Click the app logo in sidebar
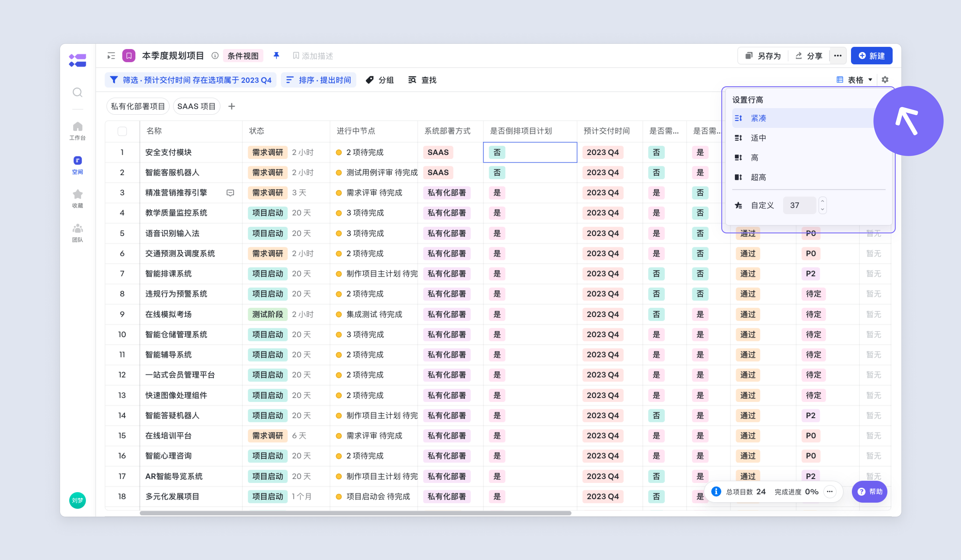Image resolution: width=961 pixels, height=560 pixels. [77, 60]
